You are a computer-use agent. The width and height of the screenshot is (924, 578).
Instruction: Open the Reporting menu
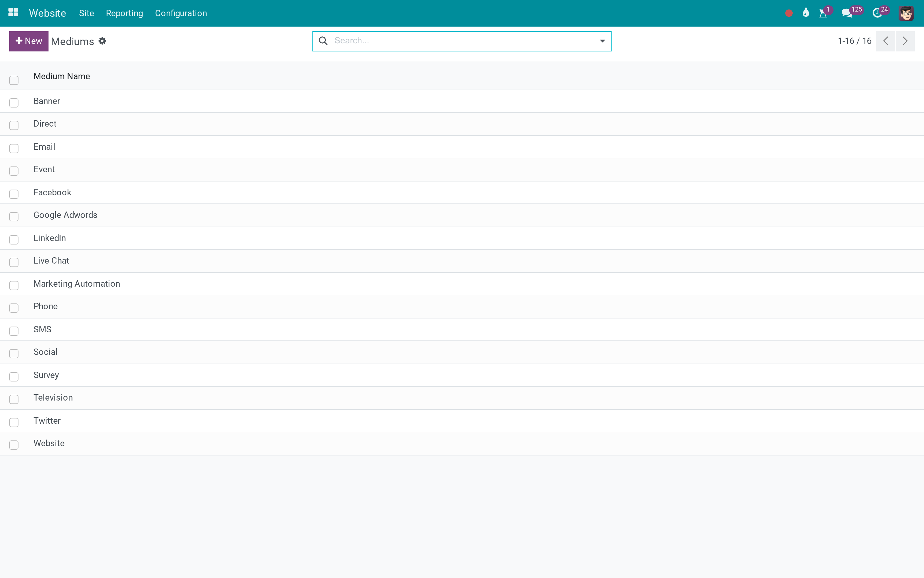coord(124,13)
